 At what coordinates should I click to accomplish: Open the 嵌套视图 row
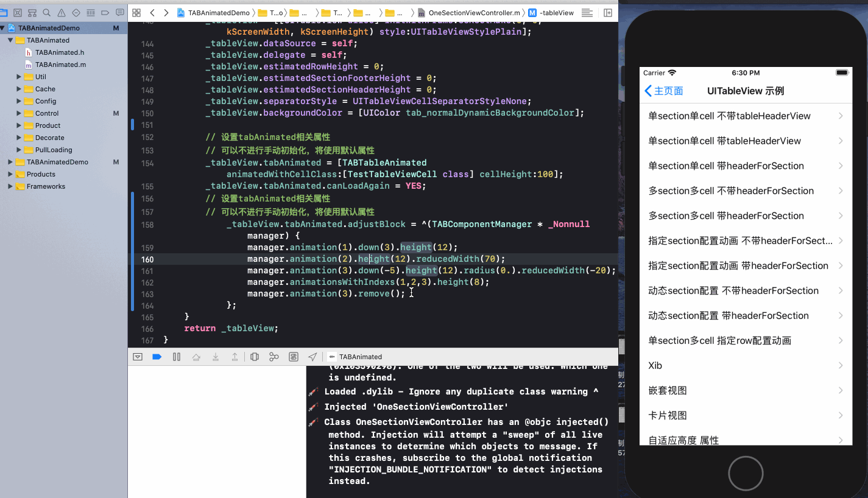pyautogui.click(x=746, y=390)
